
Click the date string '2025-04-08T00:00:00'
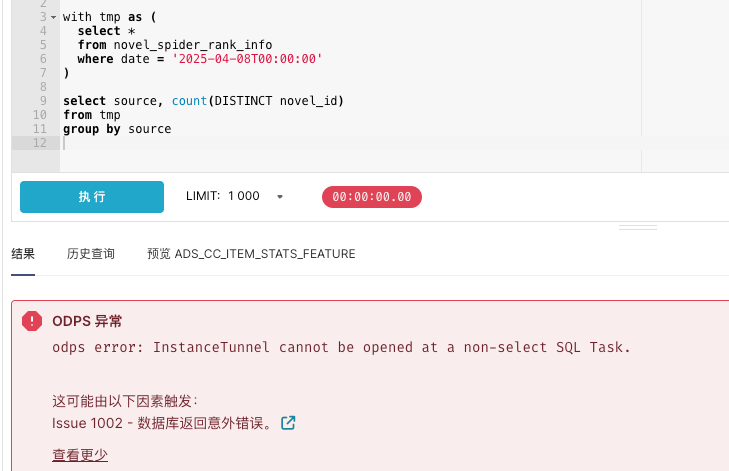[x=247, y=59]
